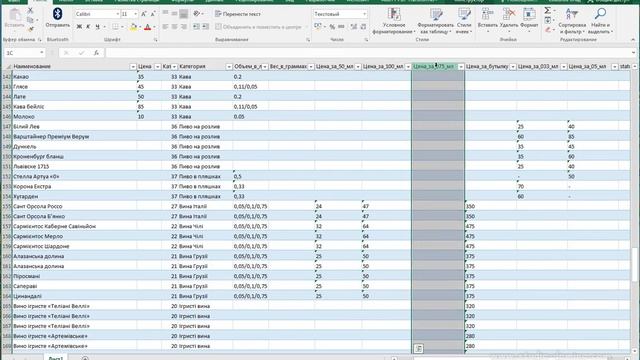The width and height of the screenshot is (640, 360).
Task: Click the Удалить cells delete button
Action: 509,19
